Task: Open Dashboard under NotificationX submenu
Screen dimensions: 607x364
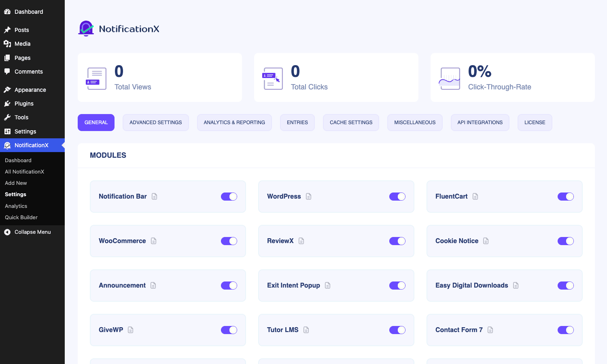Action: [18, 161]
